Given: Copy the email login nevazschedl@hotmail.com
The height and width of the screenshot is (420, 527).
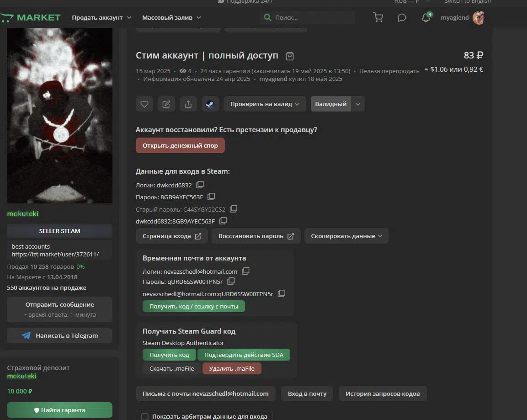Looking at the screenshot, I should [246, 271].
